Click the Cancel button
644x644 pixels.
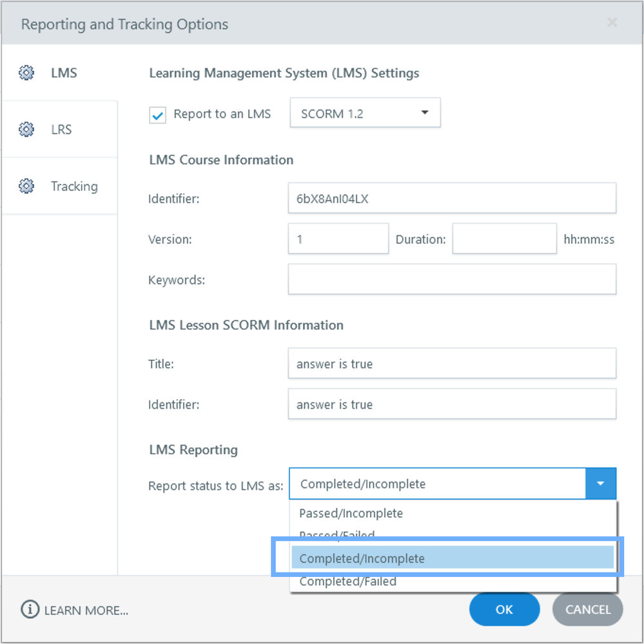[587, 609]
